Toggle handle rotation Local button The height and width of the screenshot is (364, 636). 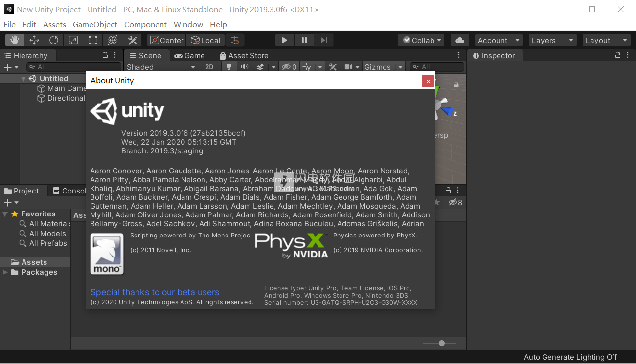pyautogui.click(x=205, y=40)
